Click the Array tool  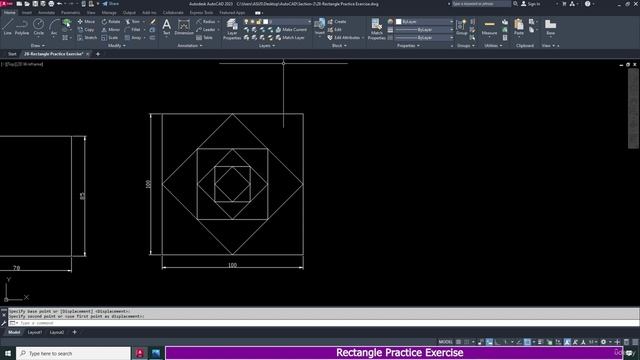point(133,38)
